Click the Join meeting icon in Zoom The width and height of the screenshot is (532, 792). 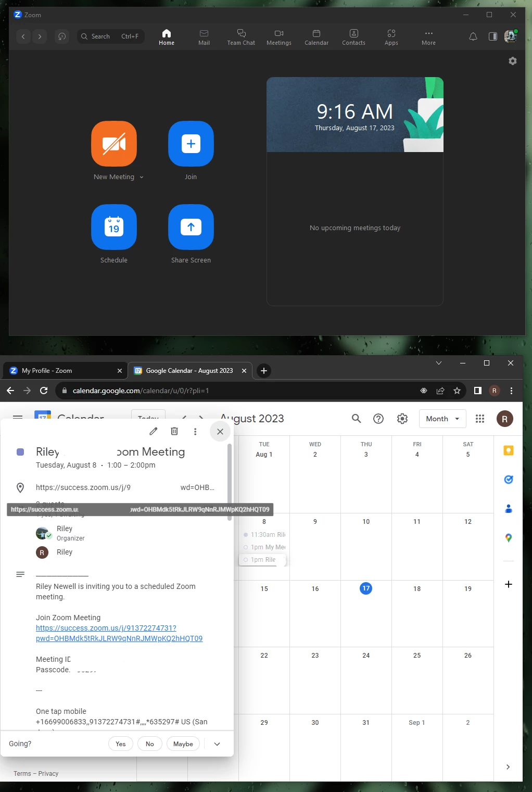click(x=191, y=144)
